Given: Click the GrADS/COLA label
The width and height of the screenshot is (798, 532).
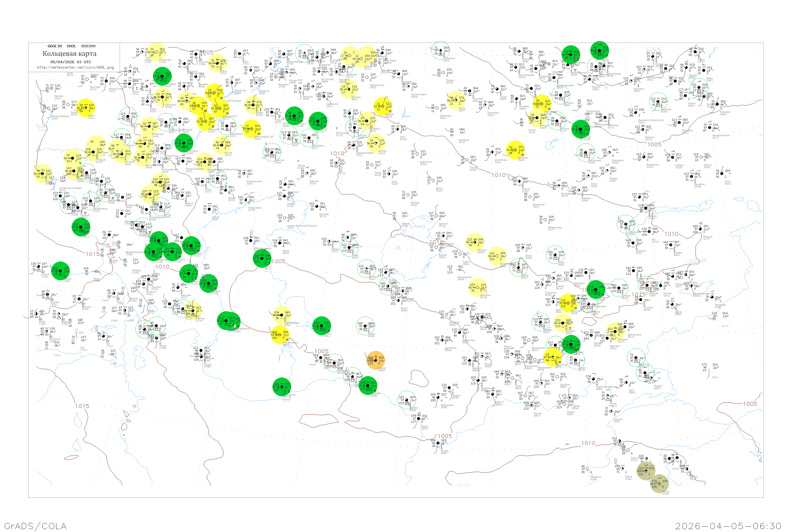Looking at the screenshot, I should [35, 526].
